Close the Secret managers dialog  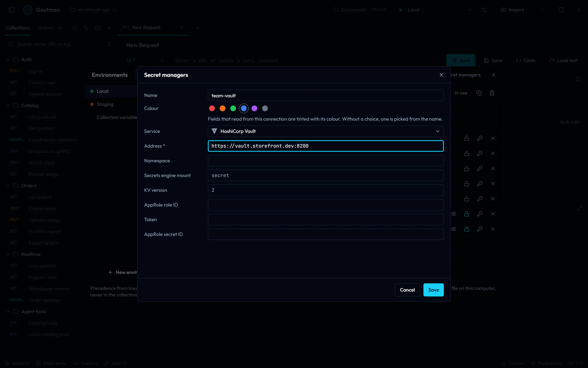pyautogui.click(x=441, y=75)
